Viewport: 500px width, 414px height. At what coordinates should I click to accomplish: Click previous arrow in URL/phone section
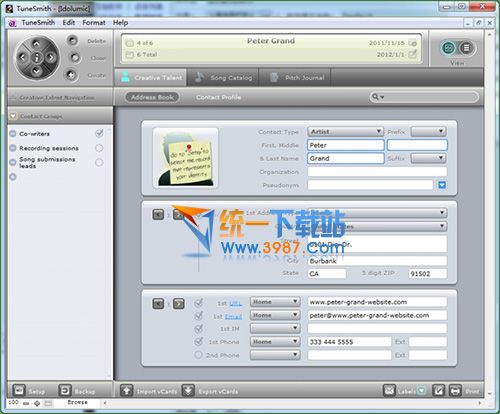pyautogui.click(x=158, y=303)
